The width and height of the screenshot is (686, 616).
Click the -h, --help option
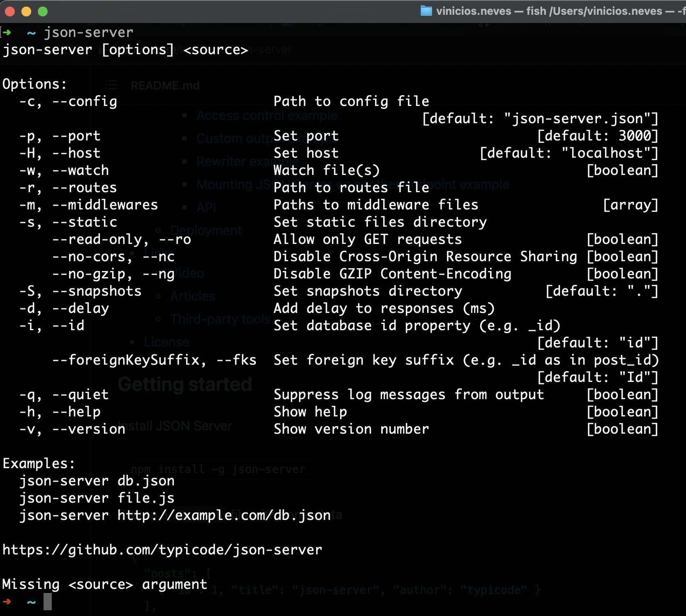(x=60, y=412)
